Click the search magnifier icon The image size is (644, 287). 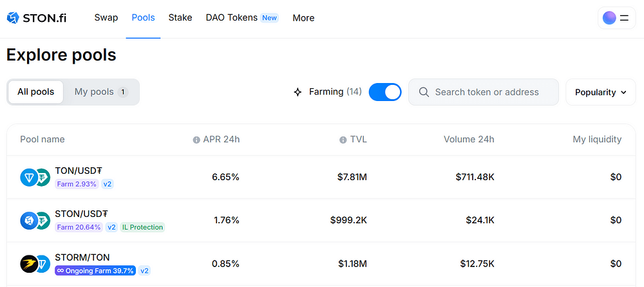[424, 92]
